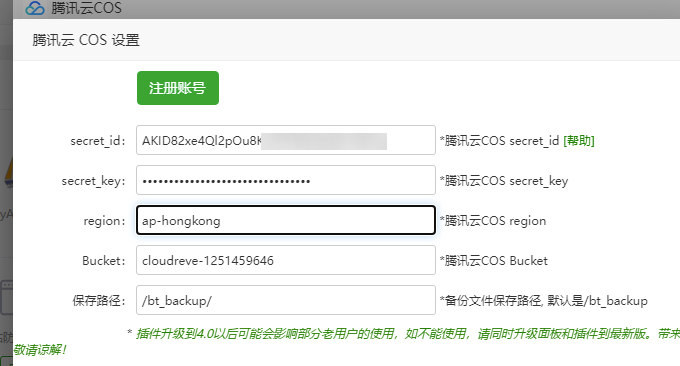Click the secret_id: field label

click(98, 141)
